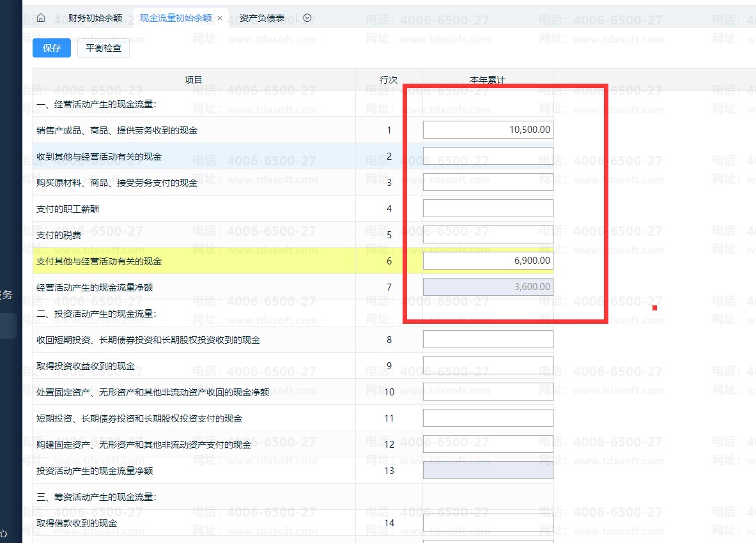Screen dimensions: 756x543
Task: Switch to the 资产负债表 tab
Action: (x=262, y=18)
